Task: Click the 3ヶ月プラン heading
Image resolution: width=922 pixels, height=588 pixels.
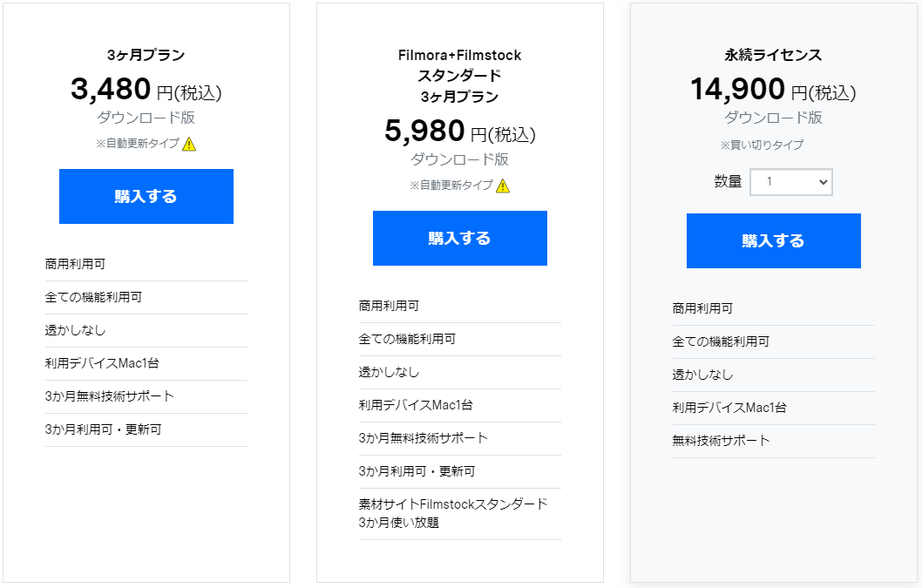Action: click(146, 55)
